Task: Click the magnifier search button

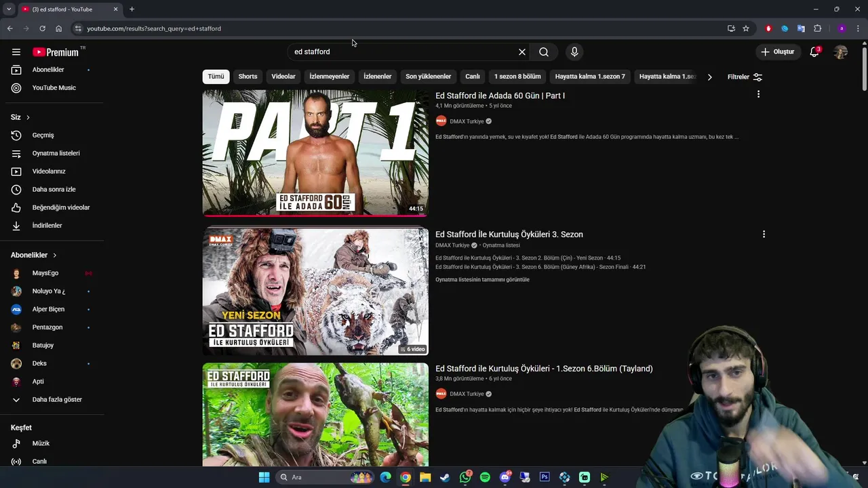Action: point(544,52)
